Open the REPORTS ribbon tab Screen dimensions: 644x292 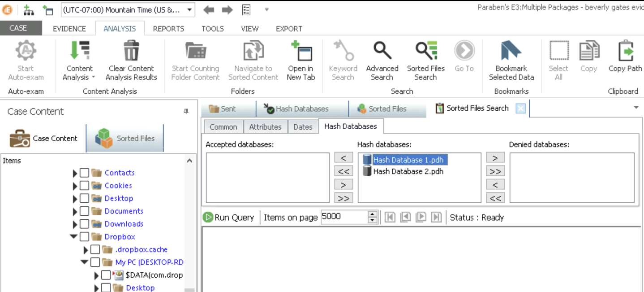pyautogui.click(x=168, y=28)
